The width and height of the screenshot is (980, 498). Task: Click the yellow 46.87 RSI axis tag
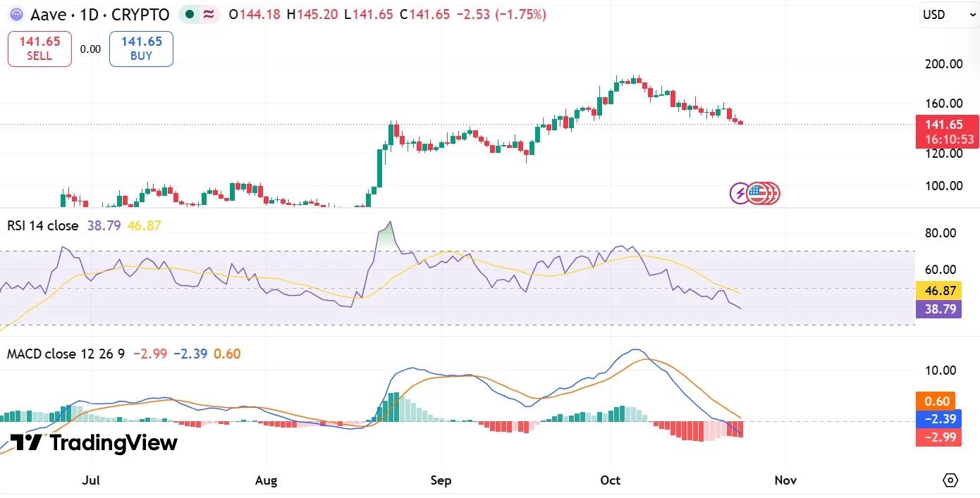pyautogui.click(x=938, y=291)
